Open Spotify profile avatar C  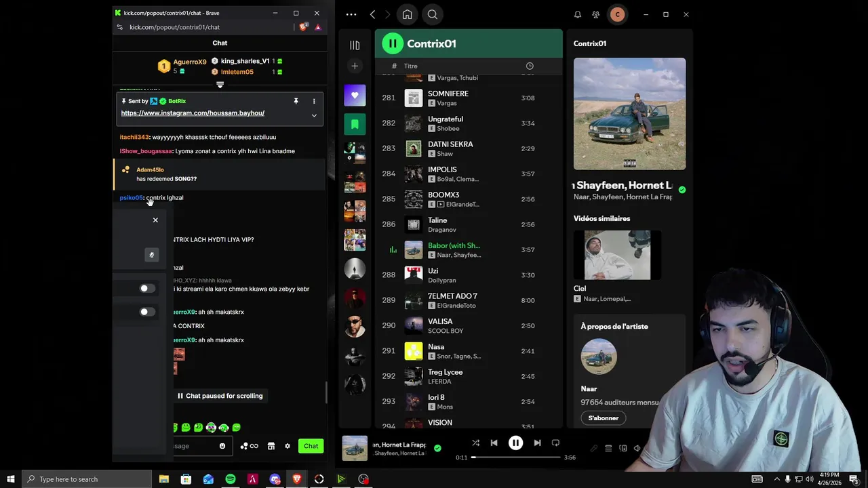(x=617, y=14)
